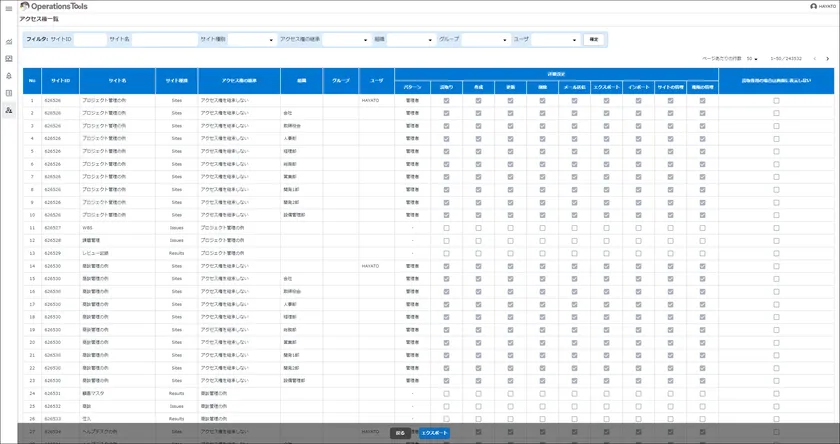Click the 確定 filter confirm button
Screen dimensions: 840x444
[x=594, y=40]
